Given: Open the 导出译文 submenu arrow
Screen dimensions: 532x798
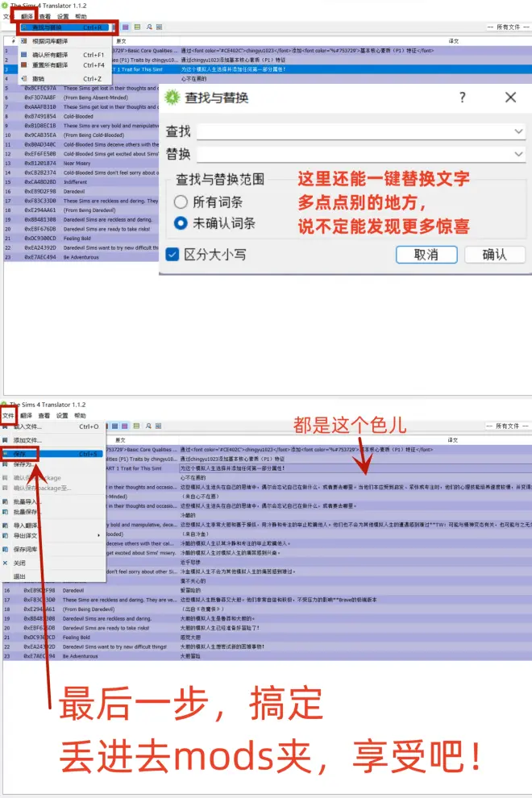Looking at the screenshot, I should pyautogui.click(x=99, y=535).
